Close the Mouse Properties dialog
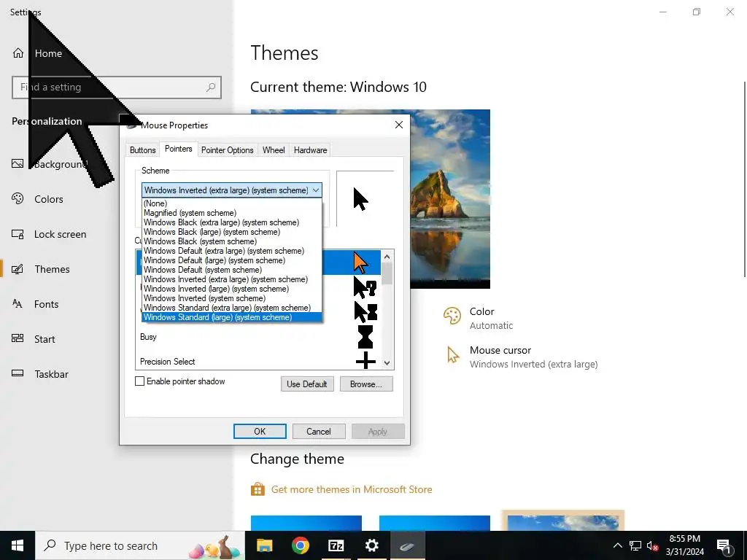The height and width of the screenshot is (560, 747). coord(399,125)
